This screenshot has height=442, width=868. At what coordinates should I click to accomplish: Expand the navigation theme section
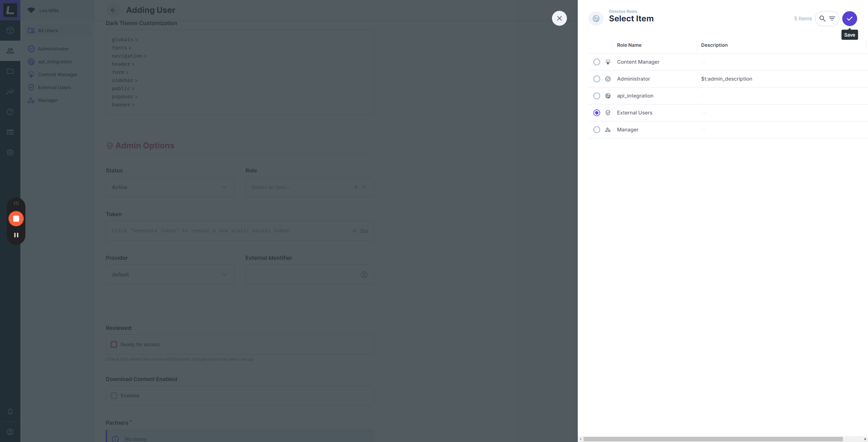(129, 56)
